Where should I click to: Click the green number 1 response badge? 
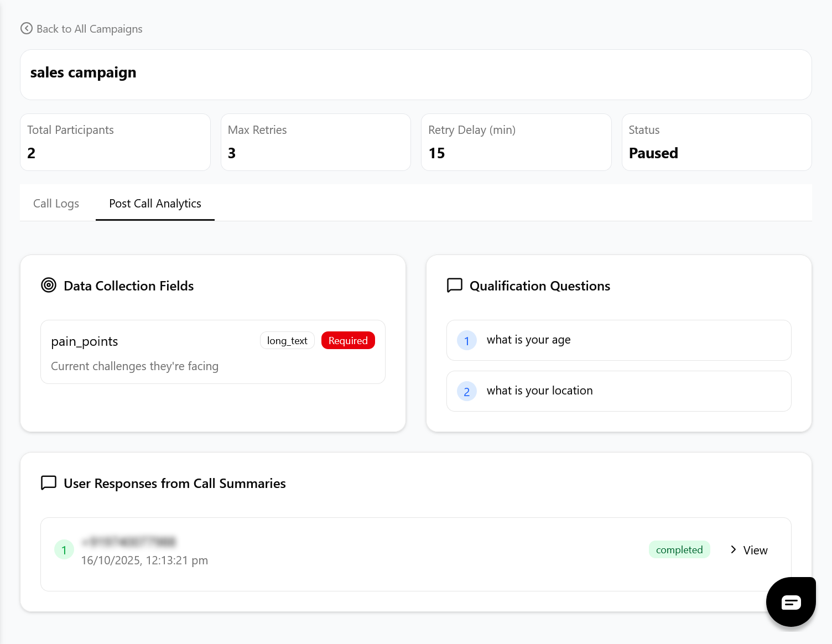point(64,550)
